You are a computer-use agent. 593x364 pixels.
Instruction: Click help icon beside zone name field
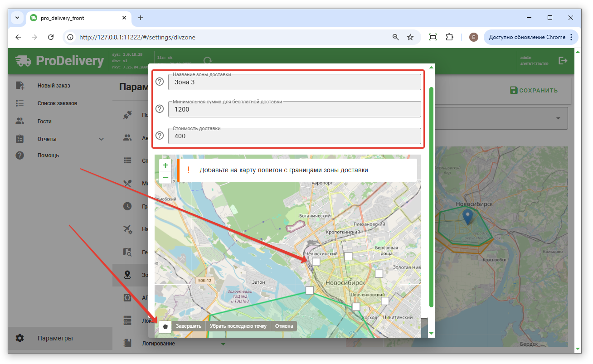[160, 82]
